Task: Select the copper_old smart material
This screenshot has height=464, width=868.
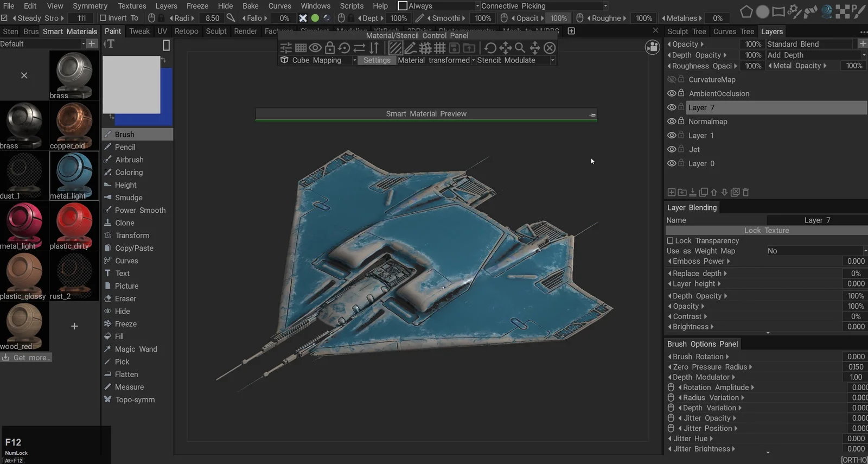Action: tap(74, 126)
